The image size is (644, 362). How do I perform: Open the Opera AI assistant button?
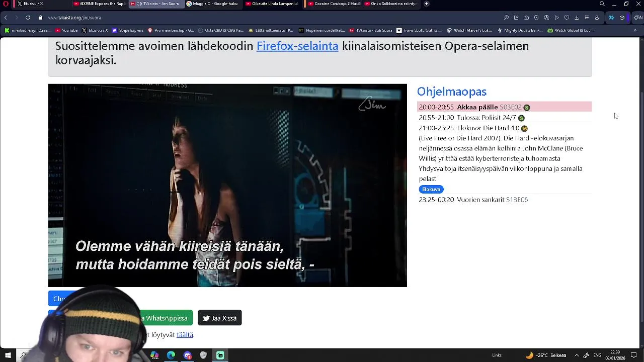click(x=637, y=18)
